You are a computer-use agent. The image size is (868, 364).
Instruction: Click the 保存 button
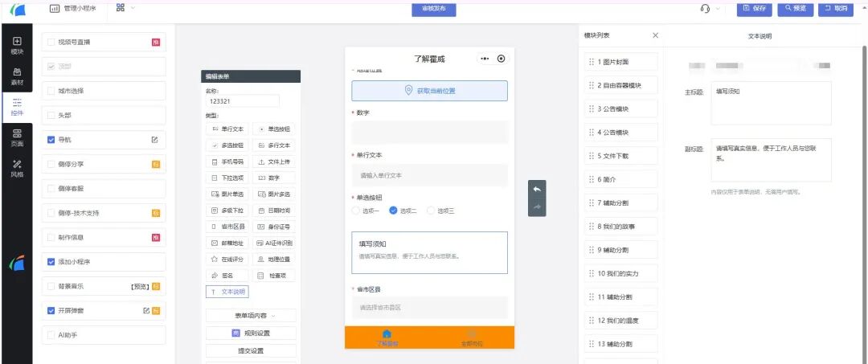tap(754, 8)
